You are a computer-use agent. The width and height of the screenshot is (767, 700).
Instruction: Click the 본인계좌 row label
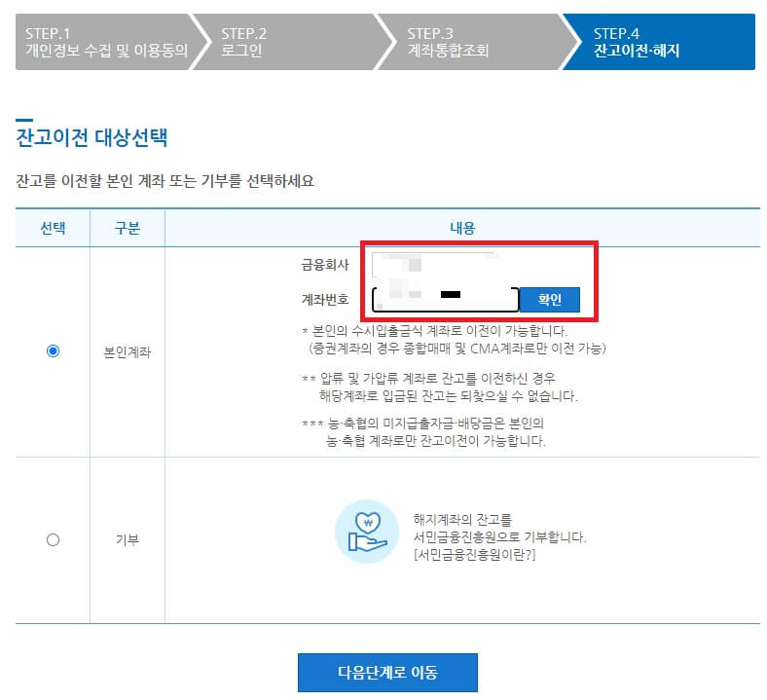(128, 351)
